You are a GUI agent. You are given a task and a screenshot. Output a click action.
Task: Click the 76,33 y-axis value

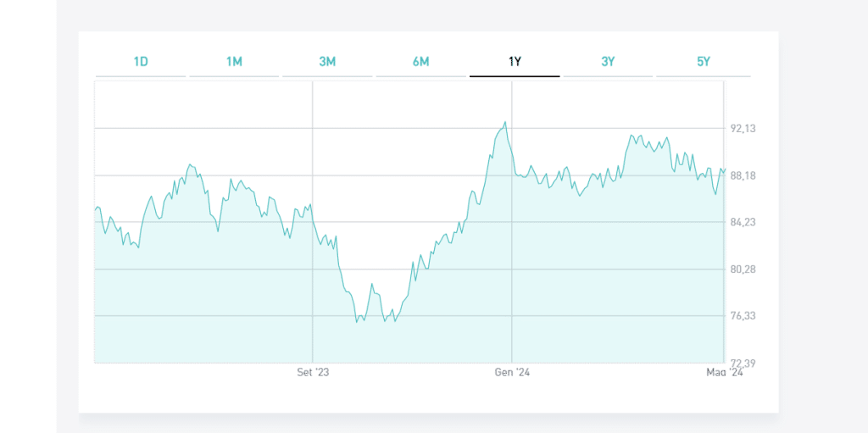click(743, 316)
